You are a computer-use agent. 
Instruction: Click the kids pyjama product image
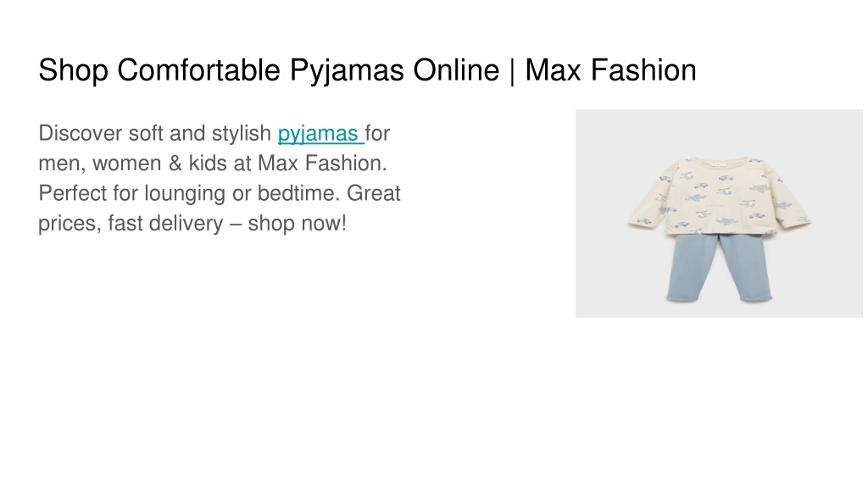(719, 213)
